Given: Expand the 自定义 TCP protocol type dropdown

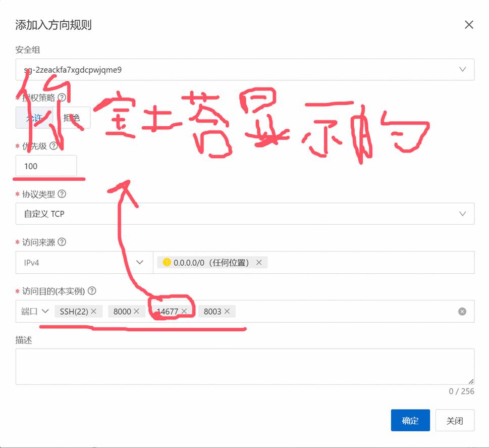Looking at the screenshot, I should tap(245, 214).
